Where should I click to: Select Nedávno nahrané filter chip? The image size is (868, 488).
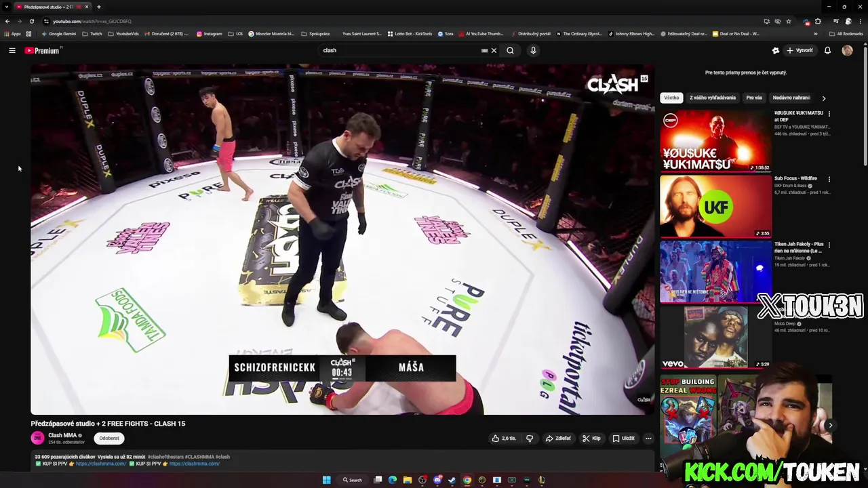(791, 98)
